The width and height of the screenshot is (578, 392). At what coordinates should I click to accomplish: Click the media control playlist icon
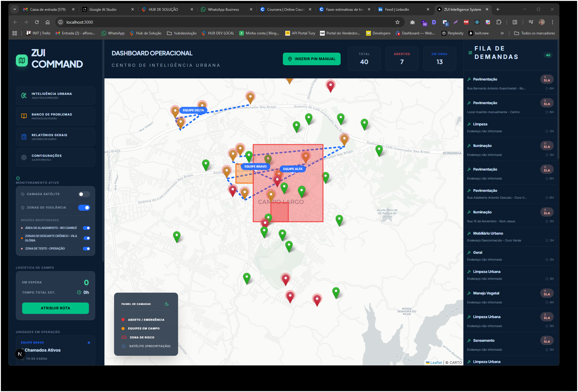[531, 22]
